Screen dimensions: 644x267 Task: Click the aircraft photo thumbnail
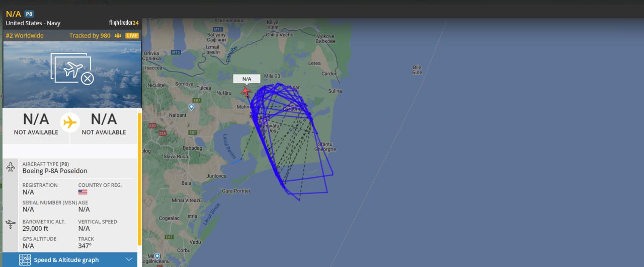click(x=72, y=75)
